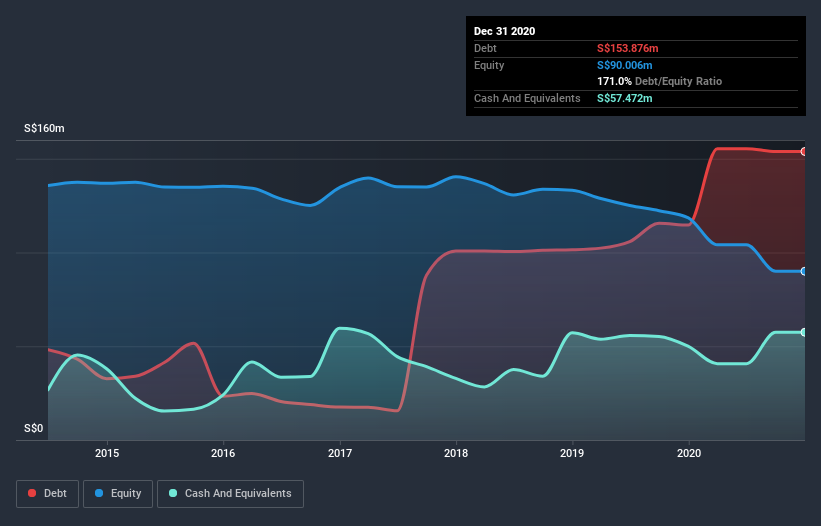This screenshot has height=526, width=821.
Task: Click the red Debt legend dot
Action: pos(32,493)
